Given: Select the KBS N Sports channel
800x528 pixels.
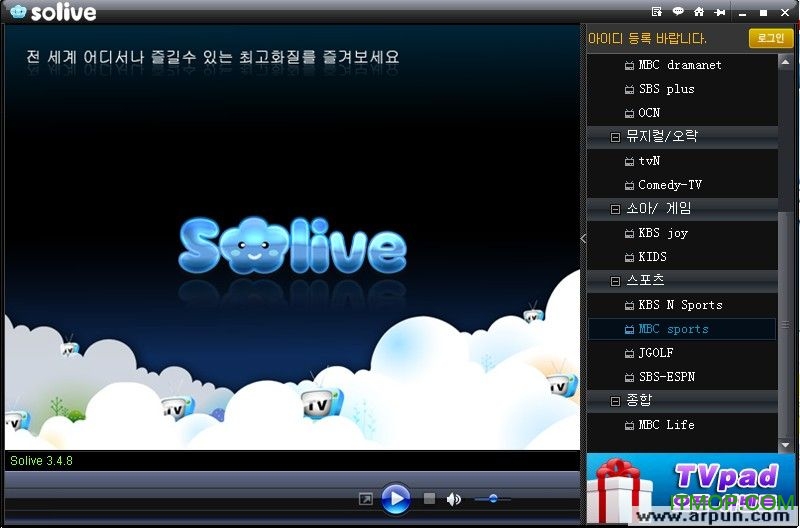Looking at the screenshot, I should pos(682,305).
